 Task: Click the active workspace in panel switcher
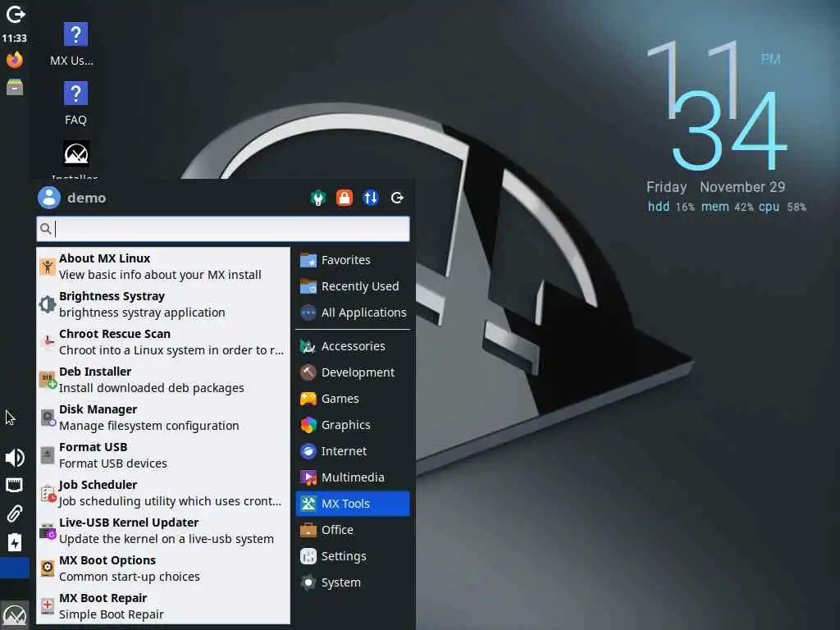(x=15, y=568)
